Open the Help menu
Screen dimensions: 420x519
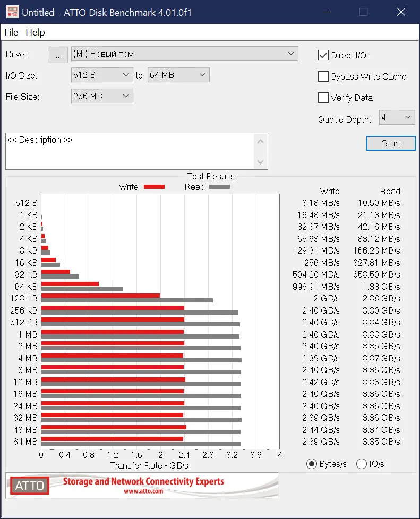pos(35,32)
